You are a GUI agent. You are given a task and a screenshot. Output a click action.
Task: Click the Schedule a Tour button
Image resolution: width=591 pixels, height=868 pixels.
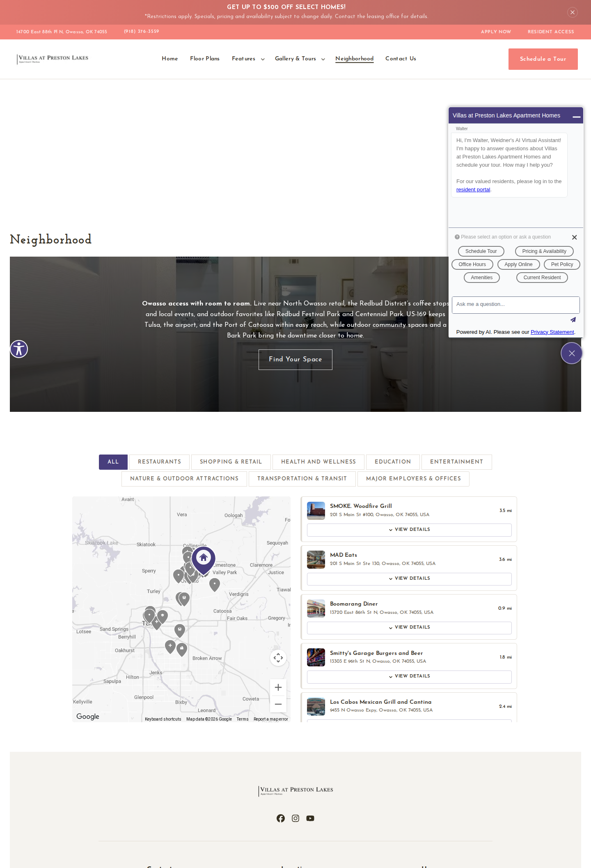[543, 59]
